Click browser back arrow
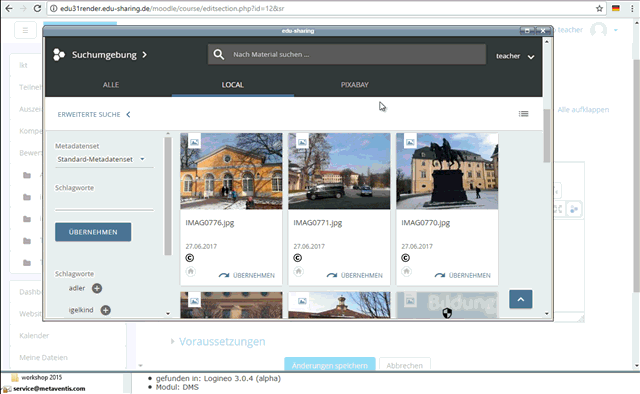The width and height of the screenshot is (640, 394). pos(9,8)
